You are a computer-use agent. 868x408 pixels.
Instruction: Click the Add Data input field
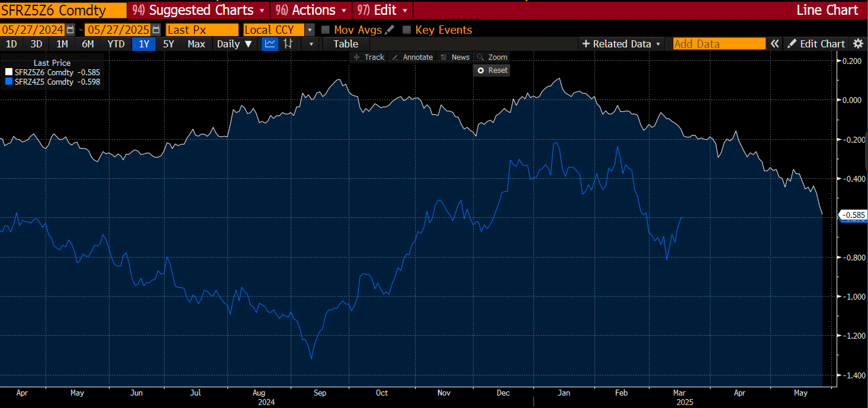[x=719, y=44]
